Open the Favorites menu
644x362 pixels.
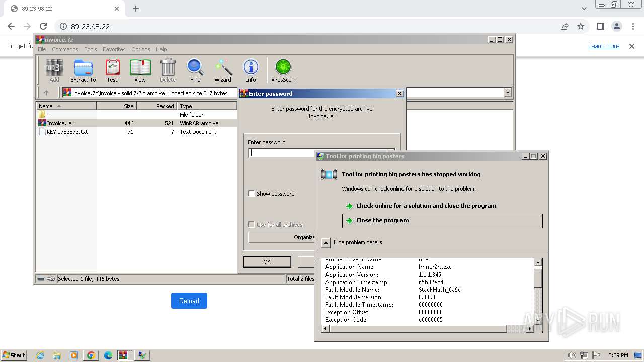pyautogui.click(x=114, y=49)
